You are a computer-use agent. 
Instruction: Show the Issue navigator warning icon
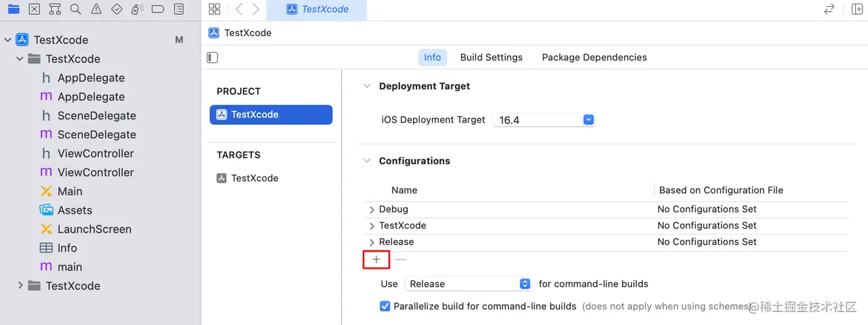coord(96,9)
